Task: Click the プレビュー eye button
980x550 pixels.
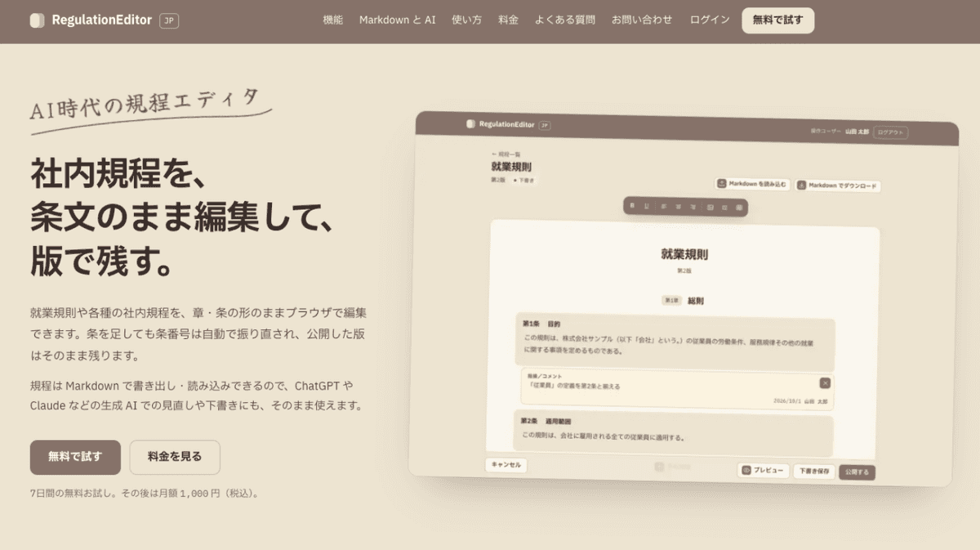Action: (764, 471)
